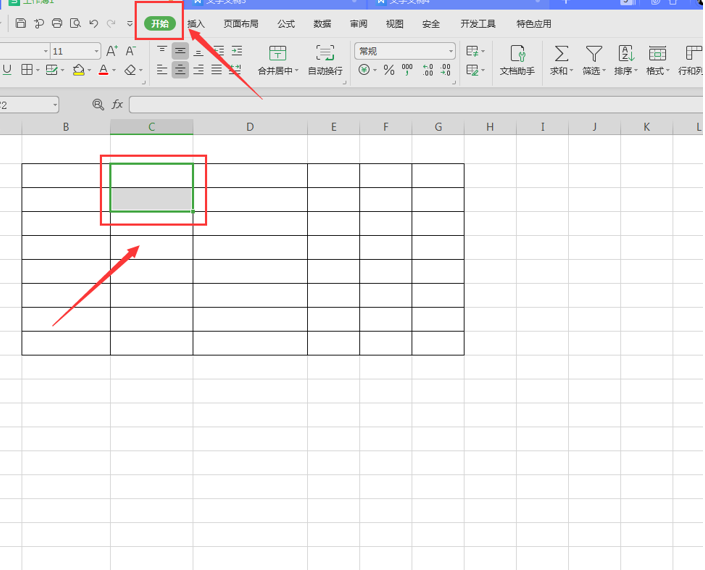Apply underline formatting
This screenshot has height=570, width=705.
(7, 70)
